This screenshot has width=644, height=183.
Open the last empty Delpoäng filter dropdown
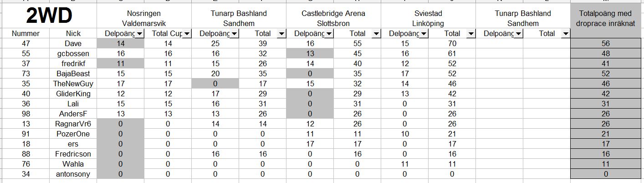518,34
